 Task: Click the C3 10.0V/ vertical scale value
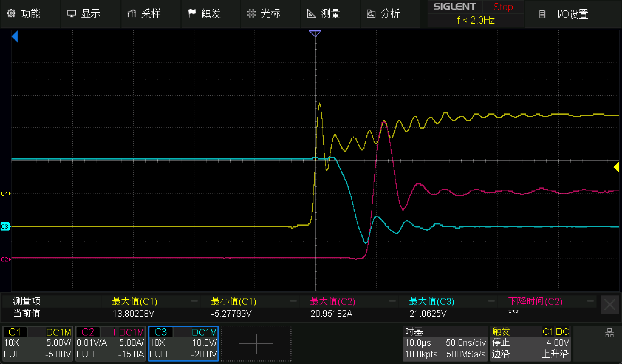[205, 343]
